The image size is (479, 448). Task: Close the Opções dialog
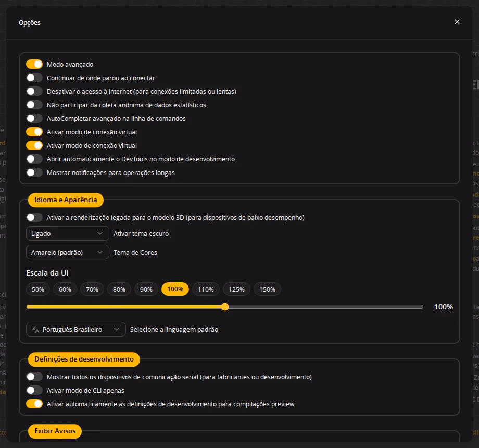(457, 22)
